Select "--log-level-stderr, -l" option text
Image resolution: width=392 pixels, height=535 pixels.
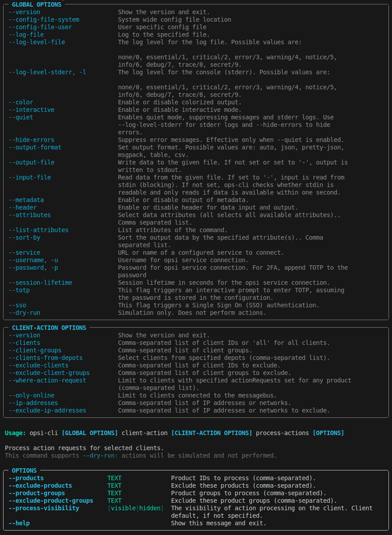(x=47, y=72)
